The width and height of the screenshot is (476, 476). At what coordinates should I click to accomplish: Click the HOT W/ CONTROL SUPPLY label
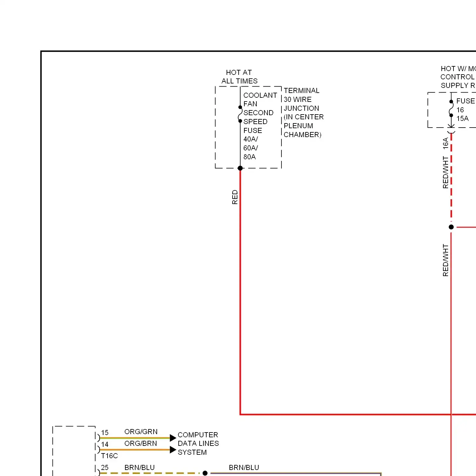click(x=458, y=77)
